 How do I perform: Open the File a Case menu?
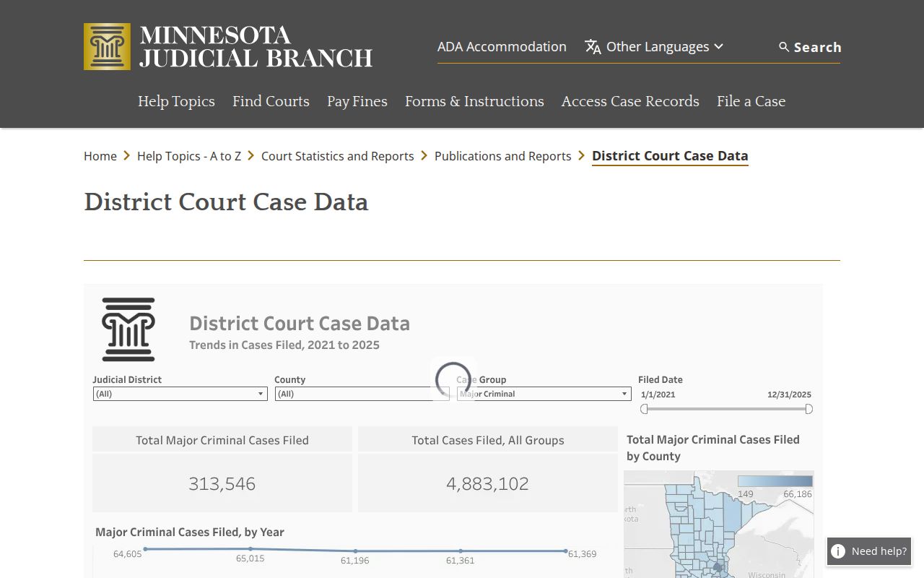click(751, 101)
